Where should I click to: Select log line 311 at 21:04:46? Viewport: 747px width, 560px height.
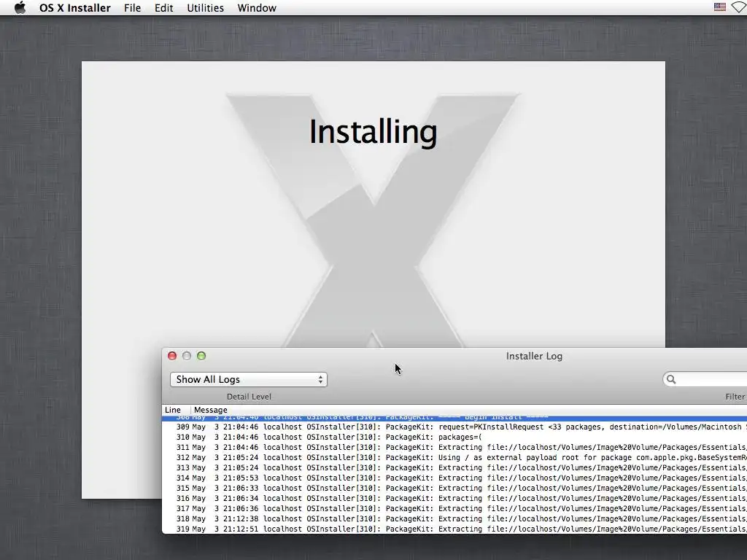pyautogui.click(x=454, y=448)
